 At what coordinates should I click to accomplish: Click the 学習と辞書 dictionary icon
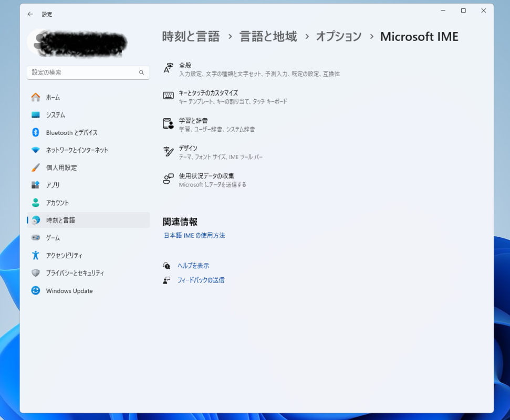168,123
